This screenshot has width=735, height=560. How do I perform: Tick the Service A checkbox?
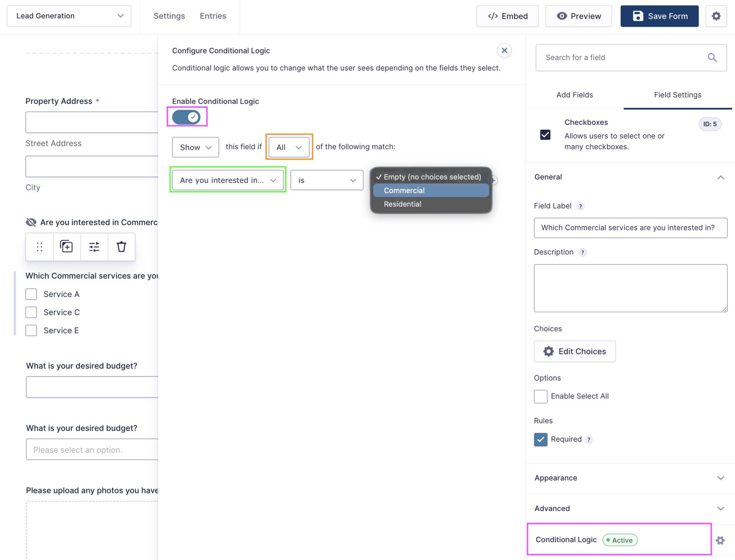31,294
